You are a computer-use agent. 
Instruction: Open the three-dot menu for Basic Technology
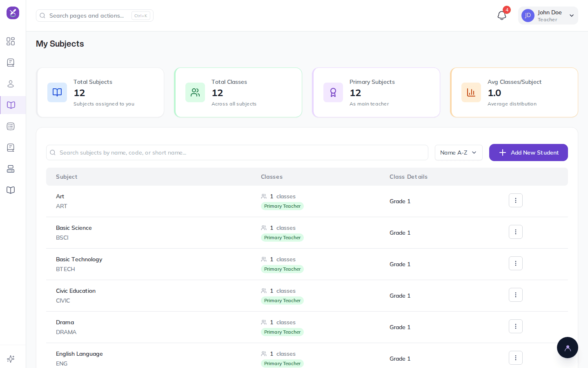(516, 263)
